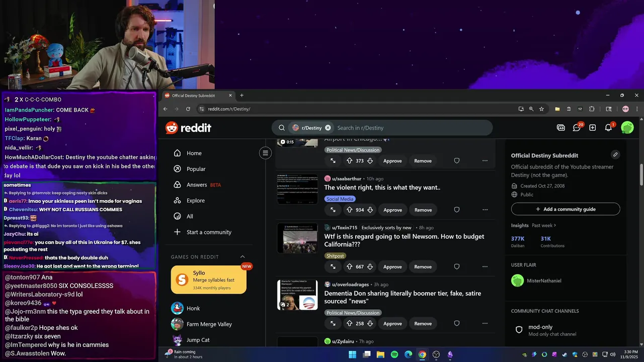Open Spotify from the taskbar
644x362 pixels.
(394, 354)
